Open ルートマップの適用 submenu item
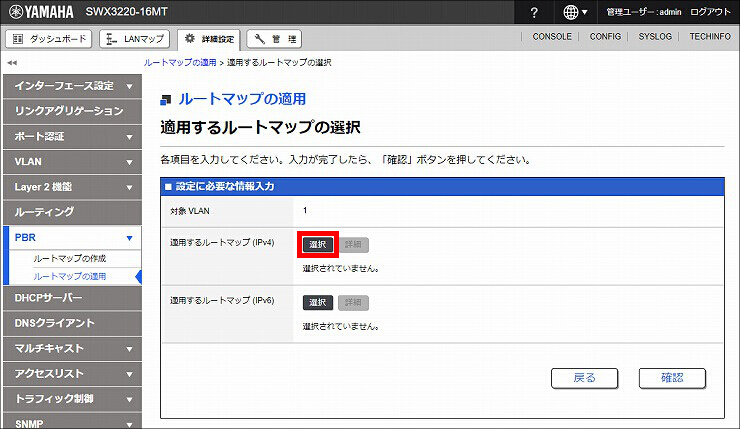The width and height of the screenshot is (740, 429). [69, 276]
